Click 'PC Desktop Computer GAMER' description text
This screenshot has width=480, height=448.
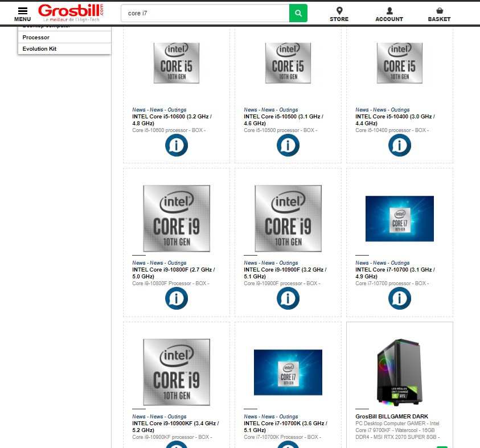point(397,430)
